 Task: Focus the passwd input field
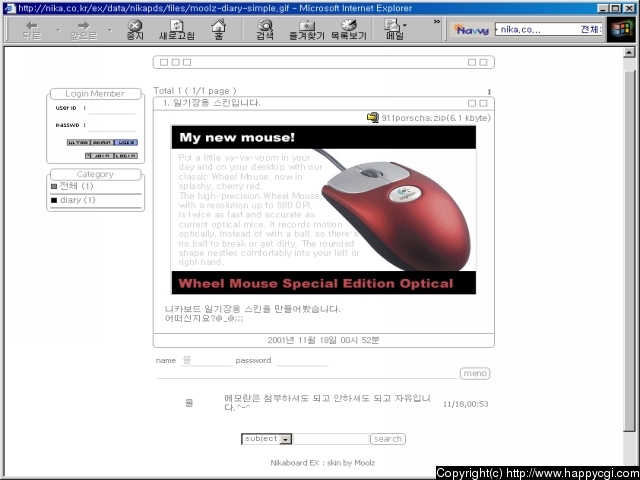(x=112, y=126)
